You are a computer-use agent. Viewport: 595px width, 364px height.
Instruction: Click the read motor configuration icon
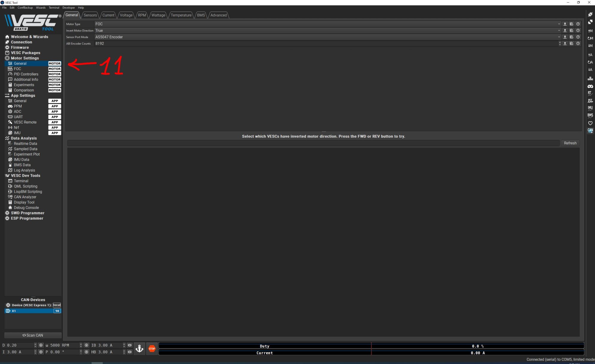590,31
